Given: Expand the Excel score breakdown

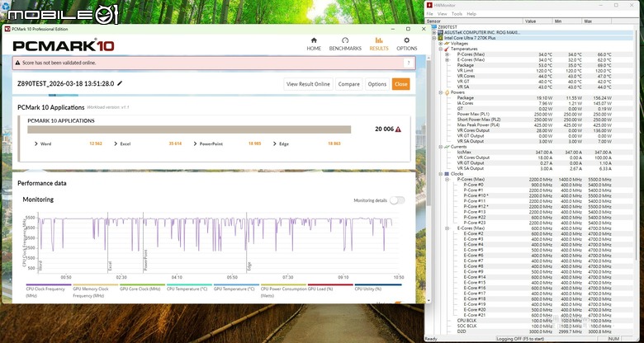Looking at the screenshot, I should [x=116, y=144].
